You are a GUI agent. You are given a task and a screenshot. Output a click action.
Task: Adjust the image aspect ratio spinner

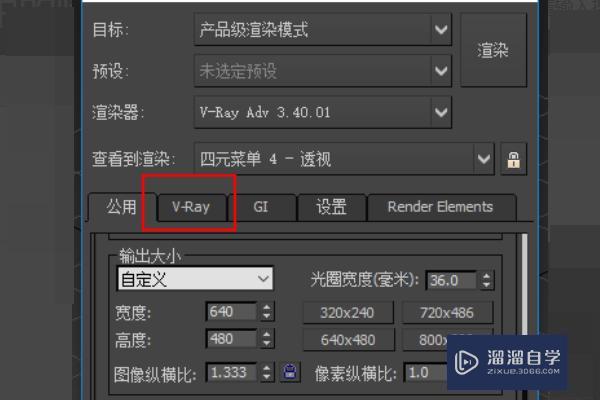click(x=267, y=372)
